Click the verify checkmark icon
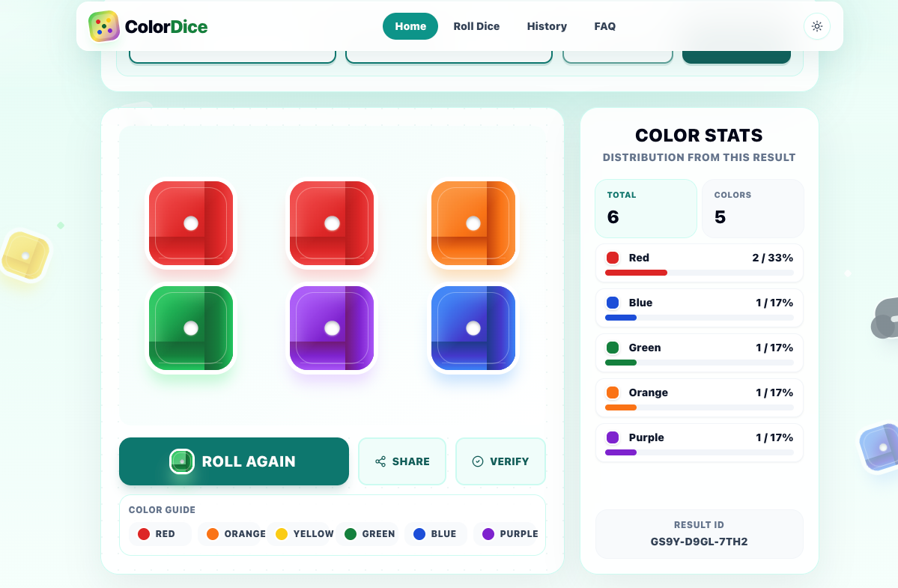This screenshot has width=898, height=588. pos(478,461)
